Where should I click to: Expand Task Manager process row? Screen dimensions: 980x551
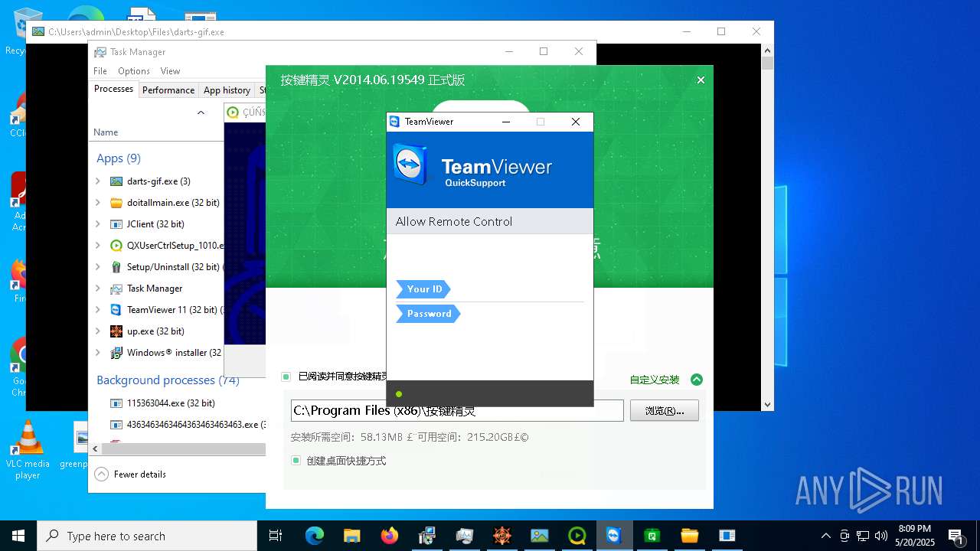[x=98, y=289]
